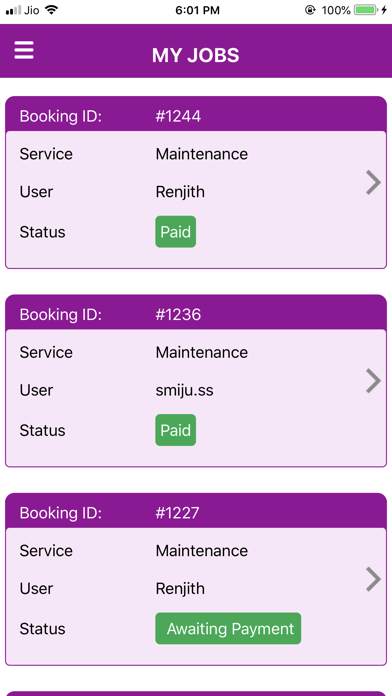Viewport: 392px width, 696px height.
Task: Tap the MY JOBS title
Action: (196, 55)
